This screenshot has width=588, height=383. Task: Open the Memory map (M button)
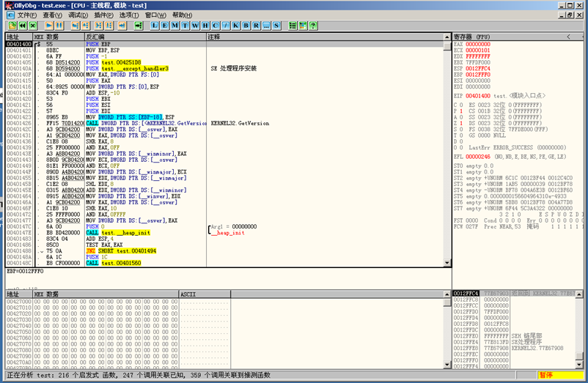[x=174, y=26]
